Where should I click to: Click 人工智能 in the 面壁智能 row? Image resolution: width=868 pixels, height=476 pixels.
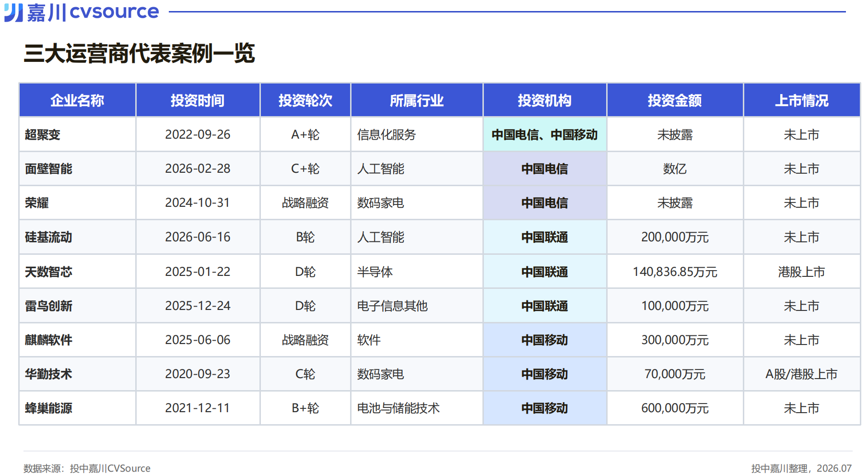coord(381,169)
